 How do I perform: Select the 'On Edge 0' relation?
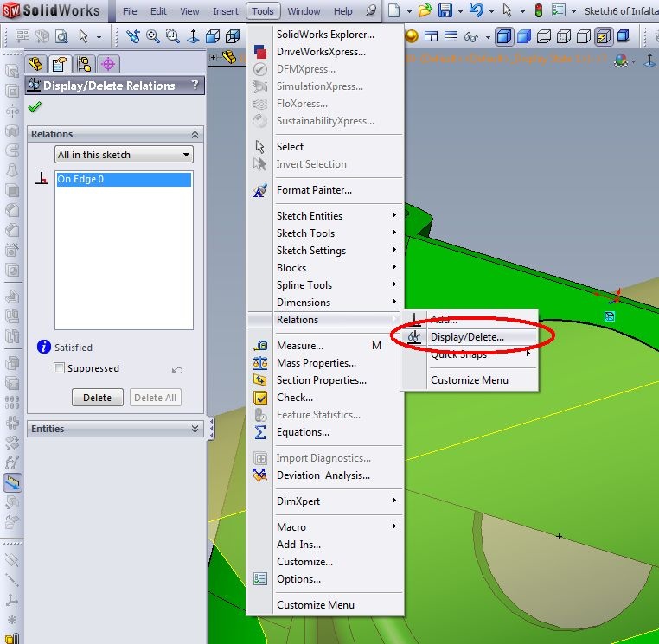click(124, 180)
